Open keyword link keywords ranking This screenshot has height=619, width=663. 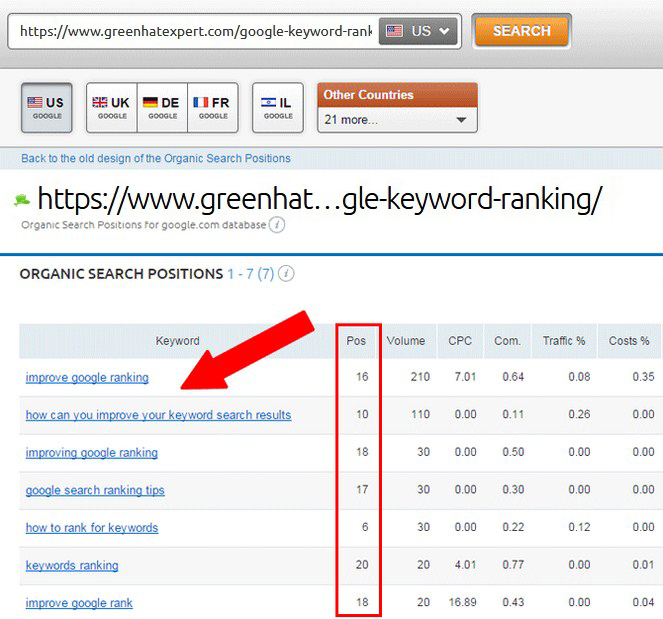coord(72,565)
